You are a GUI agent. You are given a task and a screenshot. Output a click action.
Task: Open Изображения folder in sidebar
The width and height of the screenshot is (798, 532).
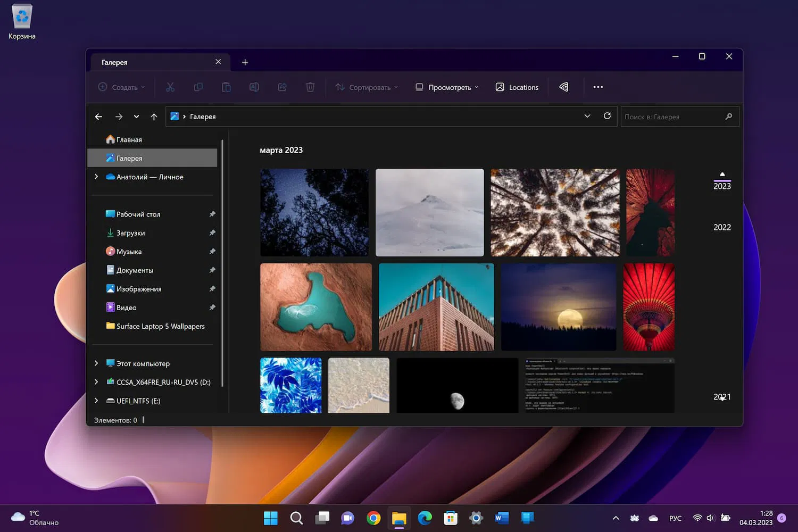pos(138,289)
